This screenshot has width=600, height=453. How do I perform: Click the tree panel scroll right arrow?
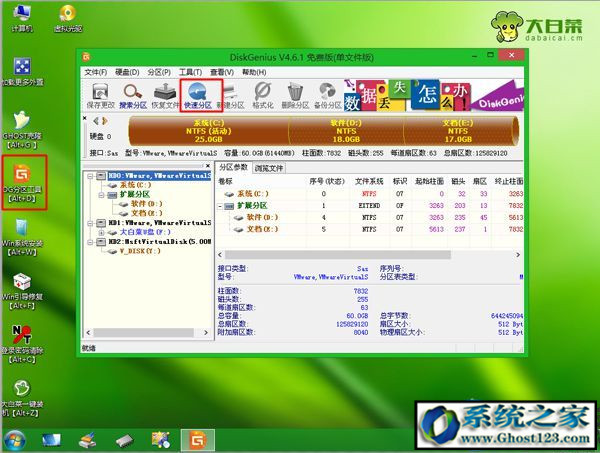pos(206,333)
